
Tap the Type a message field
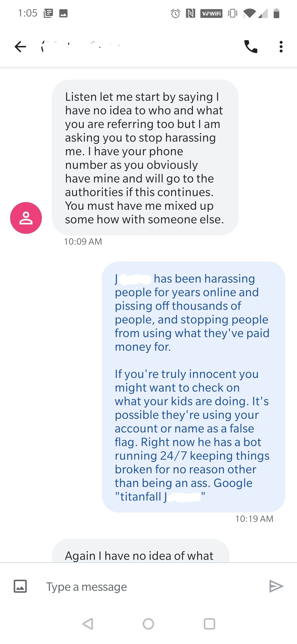click(x=150, y=587)
